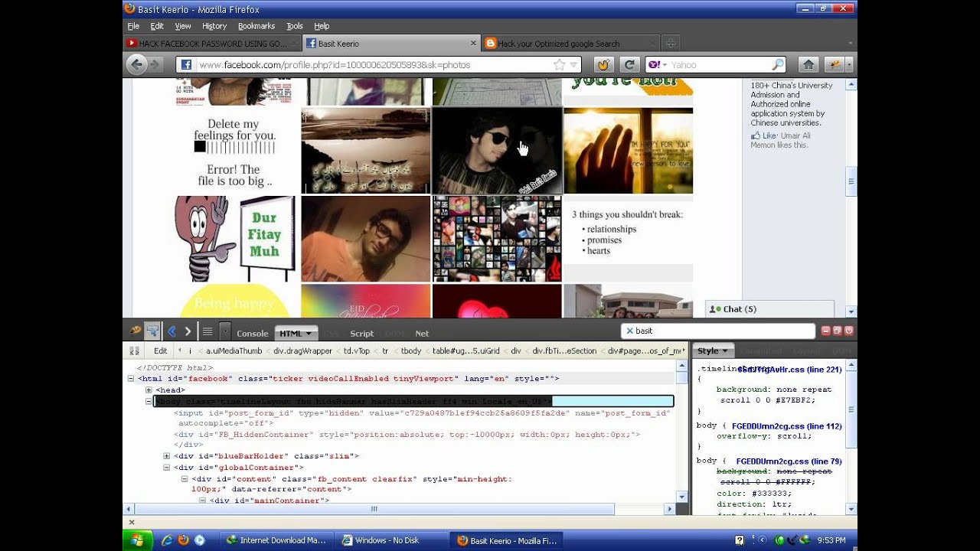Open a new browser tab
This screenshot has height=551, width=980.
click(x=670, y=44)
